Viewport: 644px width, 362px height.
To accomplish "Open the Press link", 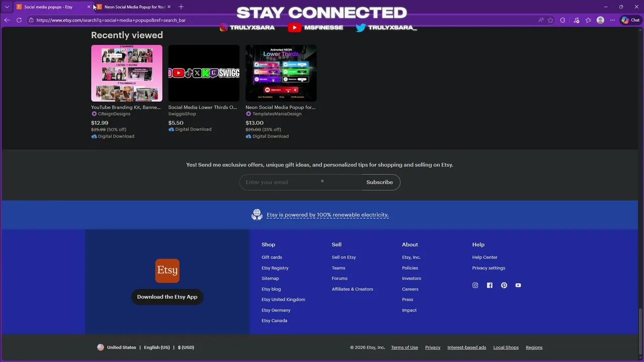I will click(x=408, y=300).
